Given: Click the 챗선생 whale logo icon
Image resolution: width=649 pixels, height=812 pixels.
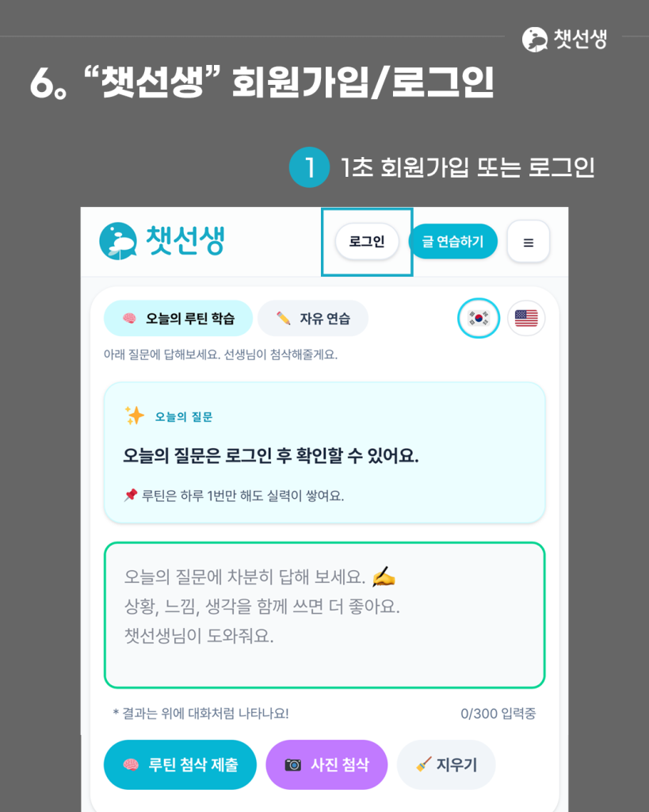Looking at the screenshot, I should pos(118,241).
